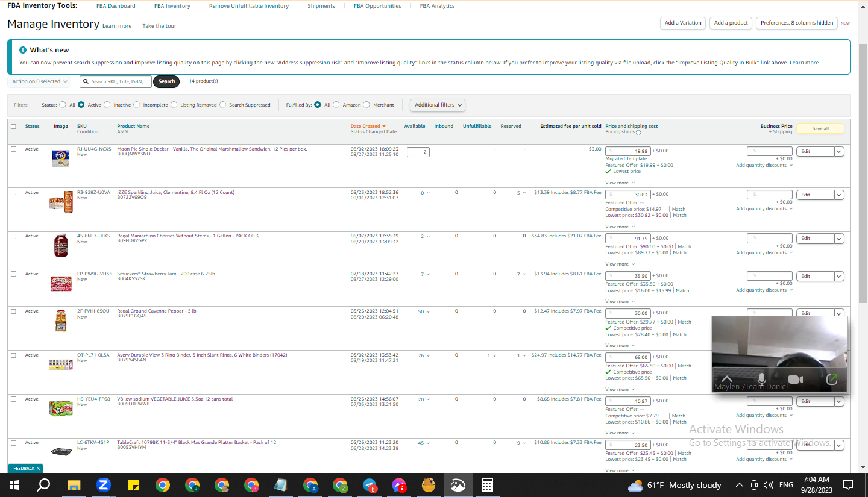Expand 'Add quantity discounts' for Maraschino Cherries
Screen dimensions: 868x497
click(x=764, y=252)
